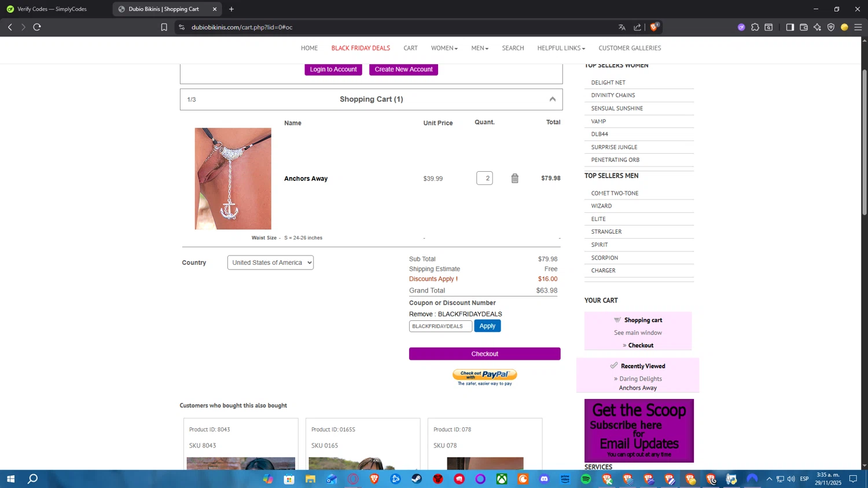Open Spotify from the taskbar
868x488 pixels.
pos(586,479)
